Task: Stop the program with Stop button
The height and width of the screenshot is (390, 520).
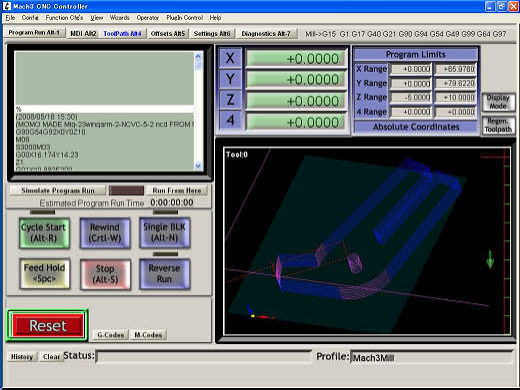Action: (105, 274)
